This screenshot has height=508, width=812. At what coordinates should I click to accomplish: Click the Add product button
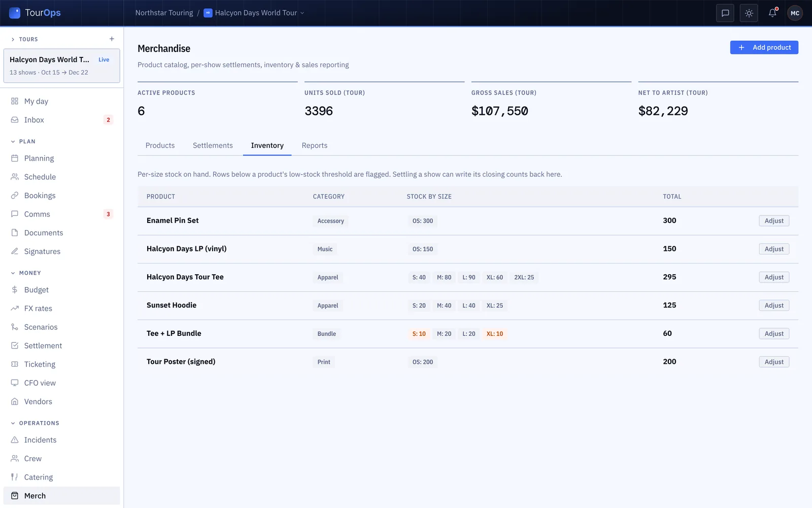[x=764, y=47]
